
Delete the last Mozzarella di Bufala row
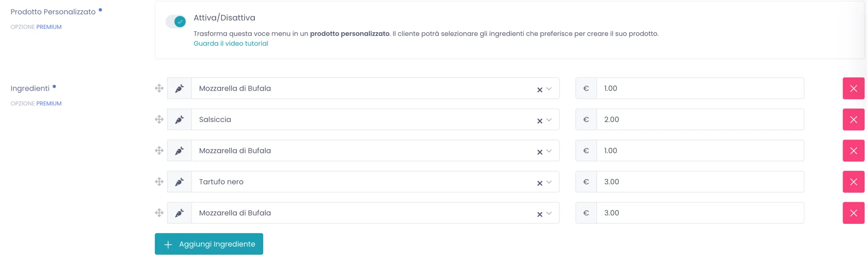854,213
